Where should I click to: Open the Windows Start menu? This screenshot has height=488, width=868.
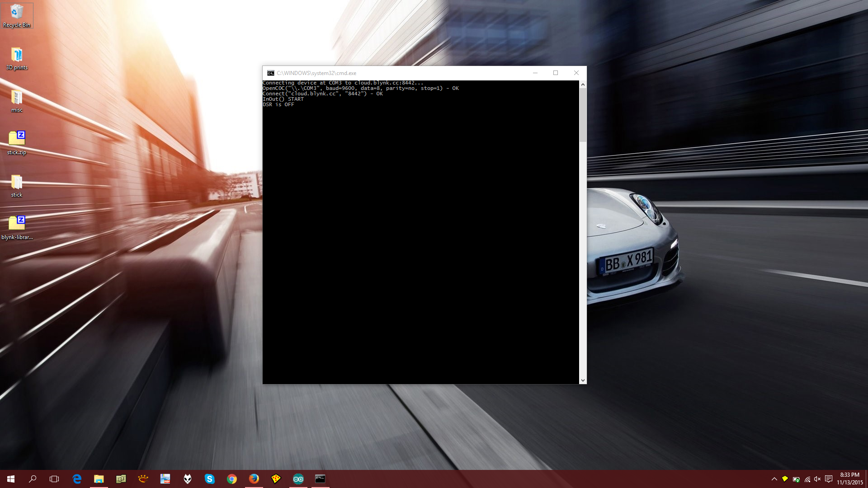coord(11,479)
